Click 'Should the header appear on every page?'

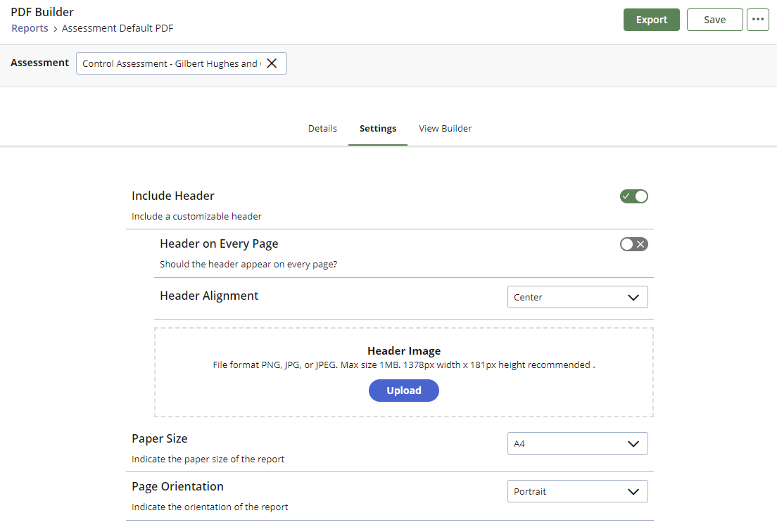pos(248,265)
